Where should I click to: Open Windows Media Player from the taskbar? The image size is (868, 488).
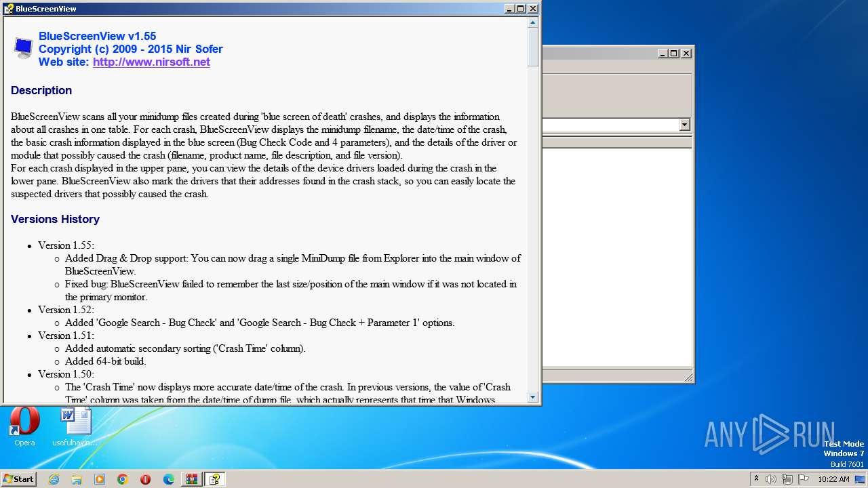tap(100, 479)
